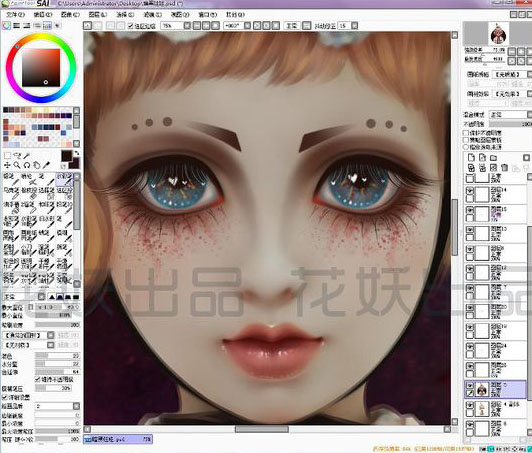Screen dimensions: 532x453
Task: Select the flattest brush edge shape
Action: coord(76,297)
